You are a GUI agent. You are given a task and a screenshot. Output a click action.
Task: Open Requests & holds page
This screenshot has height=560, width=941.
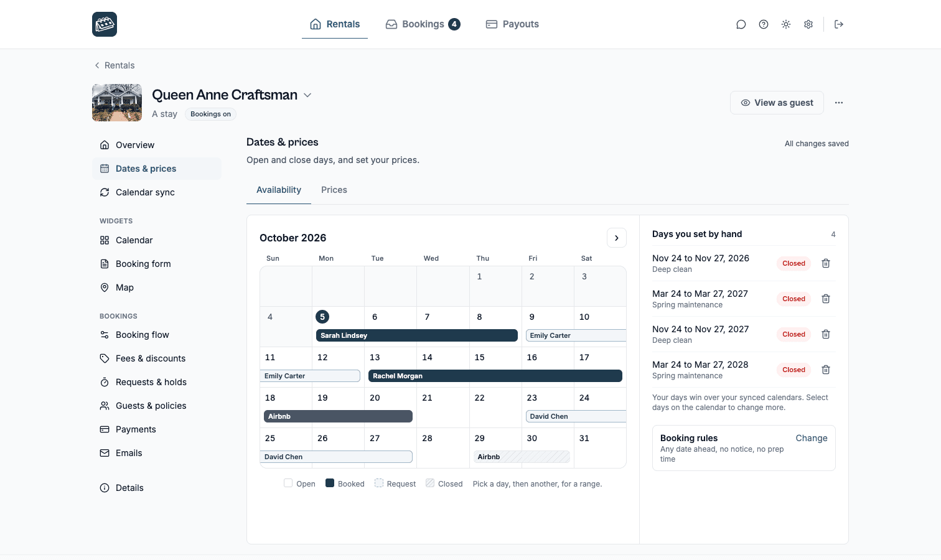point(157,382)
